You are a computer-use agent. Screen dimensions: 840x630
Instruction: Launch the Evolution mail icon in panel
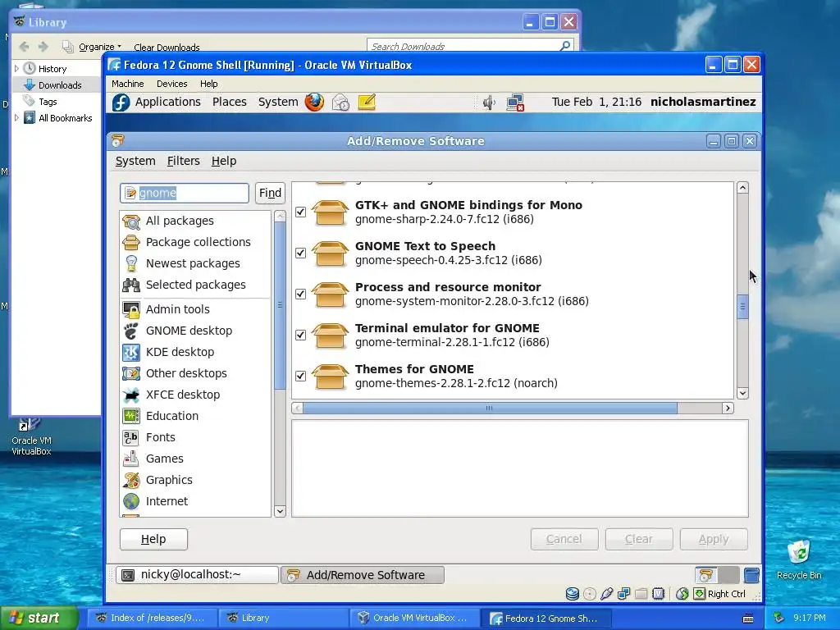click(x=340, y=102)
